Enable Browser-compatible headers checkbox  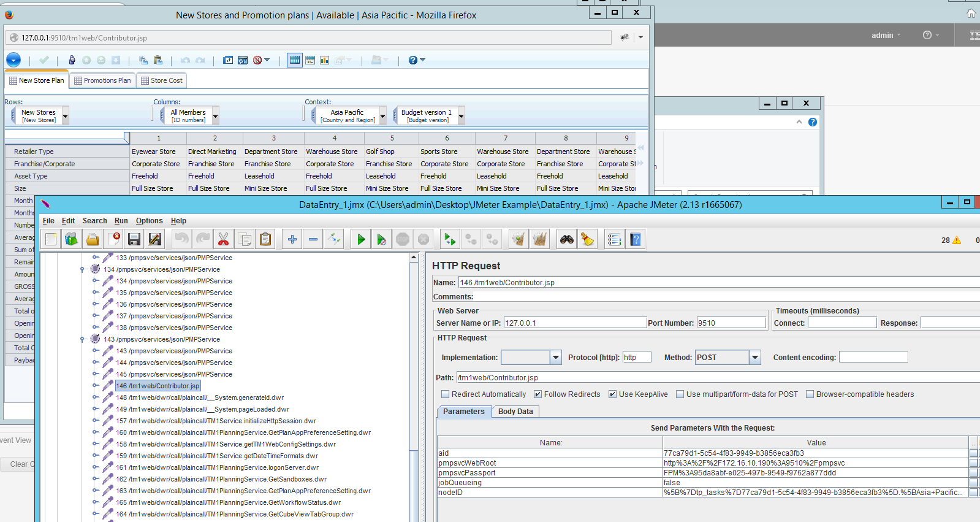[x=810, y=394]
